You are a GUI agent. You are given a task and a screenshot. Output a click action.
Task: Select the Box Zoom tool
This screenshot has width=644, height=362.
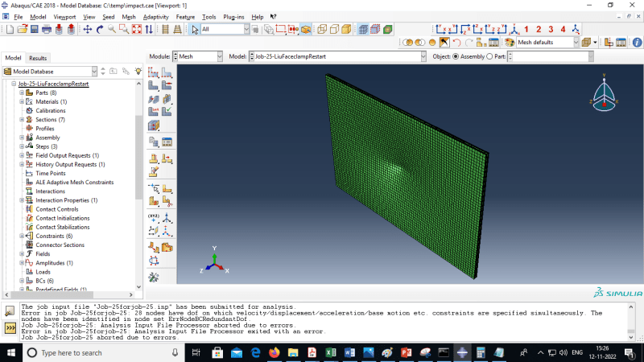pyautogui.click(x=124, y=29)
